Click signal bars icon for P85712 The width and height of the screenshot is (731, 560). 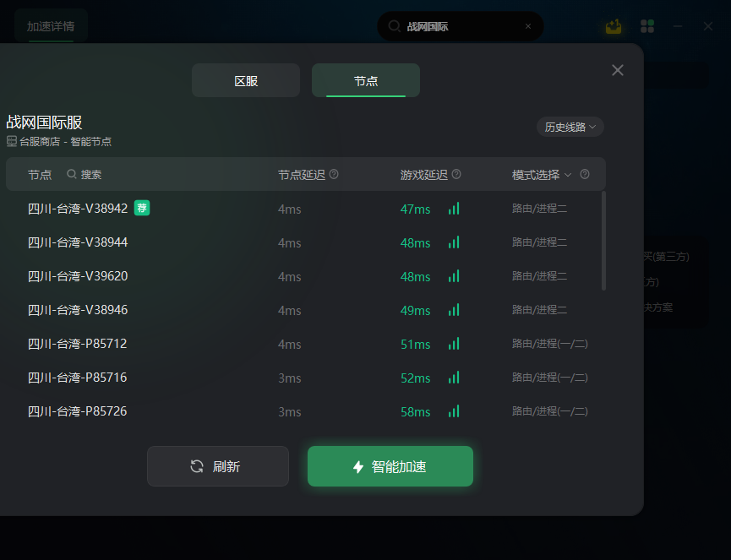pyautogui.click(x=454, y=344)
